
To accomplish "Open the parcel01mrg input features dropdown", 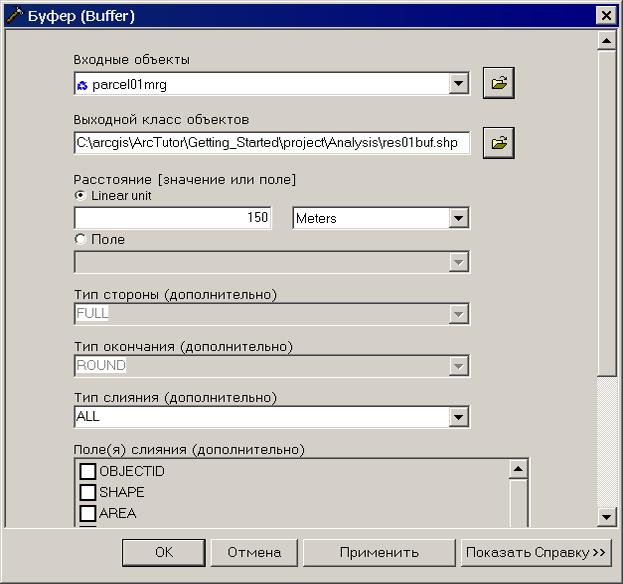I will (459, 84).
